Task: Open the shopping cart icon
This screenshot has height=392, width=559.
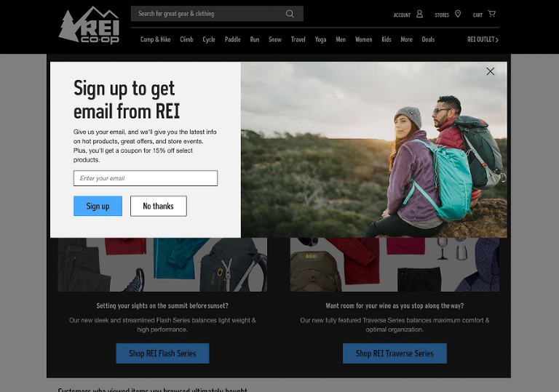Action: (x=492, y=14)
